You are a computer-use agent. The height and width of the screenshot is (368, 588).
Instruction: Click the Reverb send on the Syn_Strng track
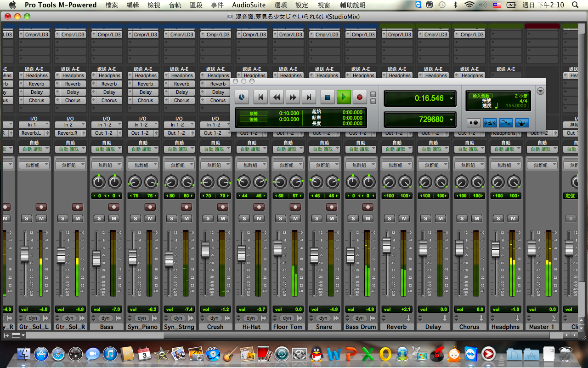pyautogui.click(x=179, y=84)
